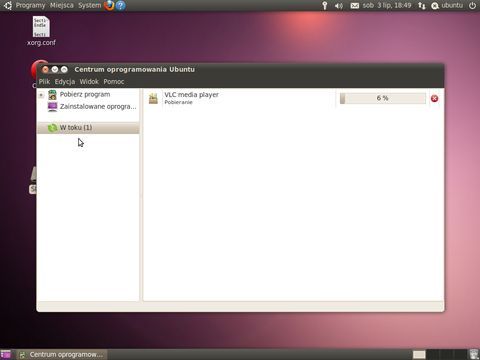
Task: Open the Miejsca panel menu
Action: tap(62, 5)
